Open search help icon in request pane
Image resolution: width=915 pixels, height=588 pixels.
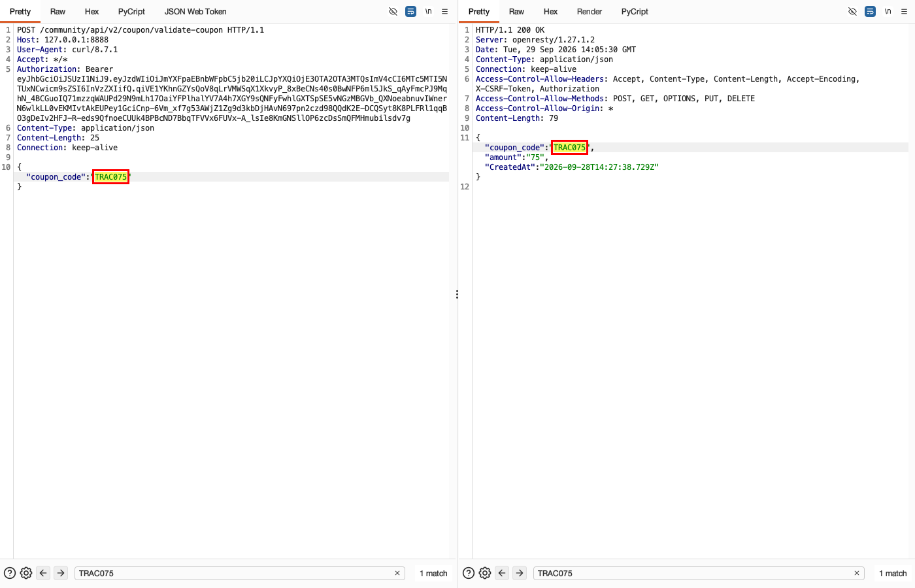point(10,573)
